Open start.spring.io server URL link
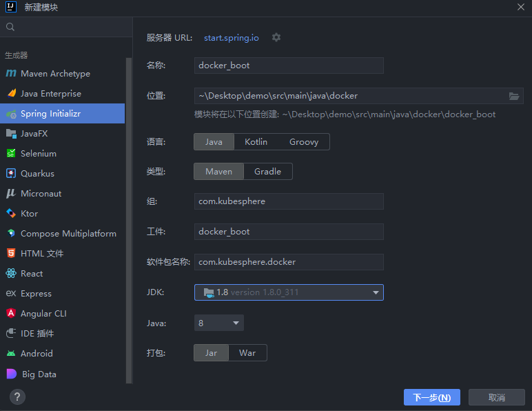This screenshot has height=411, width=532. tap(232, 38)
